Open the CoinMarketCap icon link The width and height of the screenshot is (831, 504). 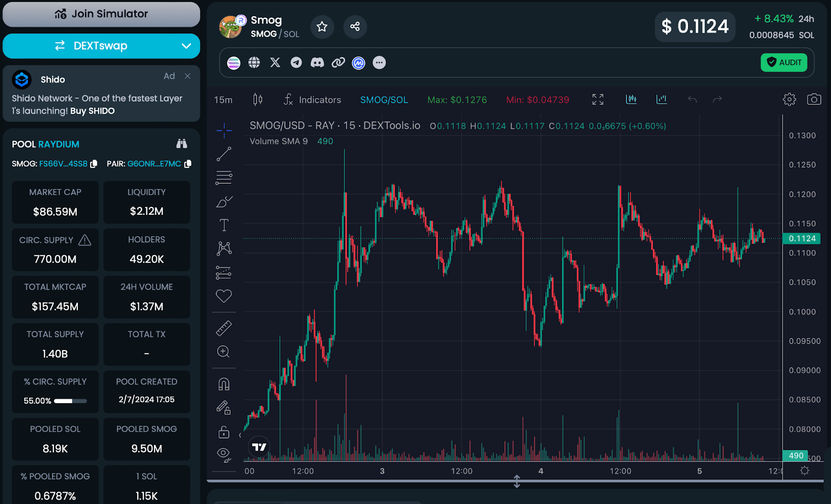tap(359, 63)
